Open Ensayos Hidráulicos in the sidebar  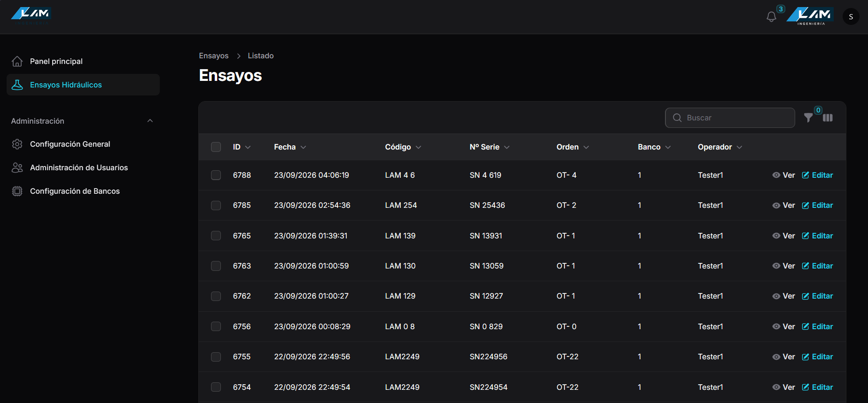pos(83,85)
